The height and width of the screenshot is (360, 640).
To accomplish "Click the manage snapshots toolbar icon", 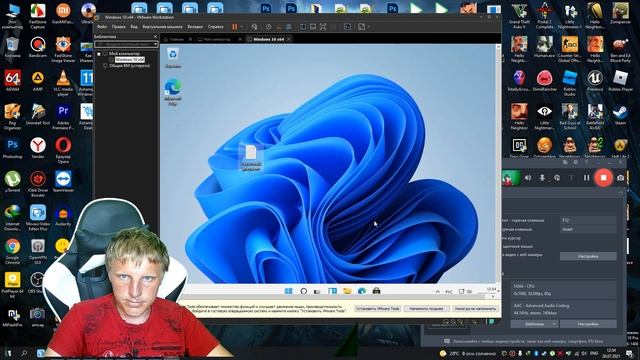I will [x=289, y=27].
